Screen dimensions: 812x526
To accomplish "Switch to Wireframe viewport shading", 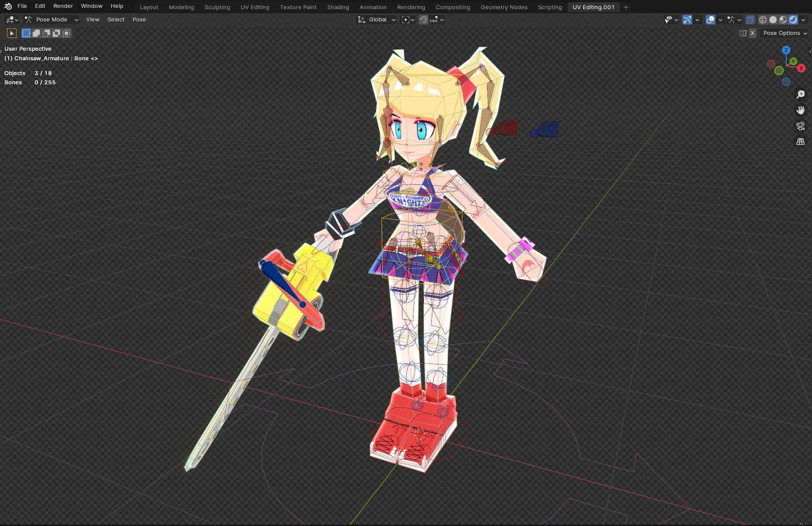I will coord(763,20).
